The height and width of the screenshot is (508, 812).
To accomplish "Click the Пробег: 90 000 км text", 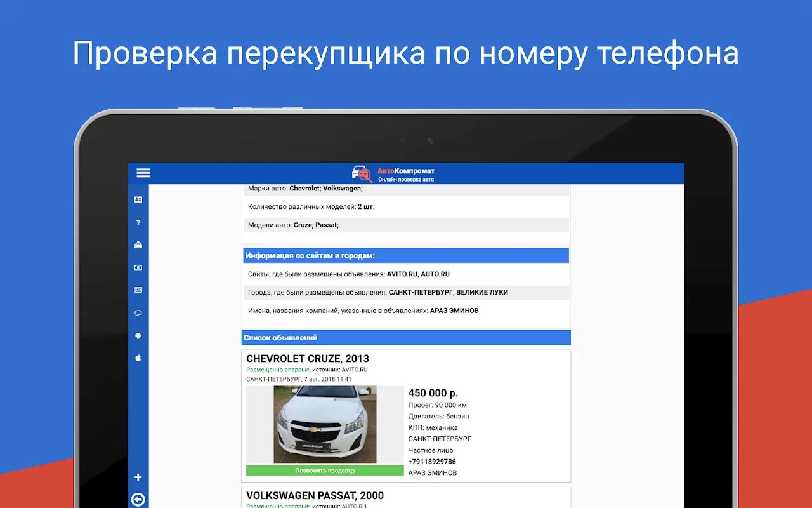I will click(438, 405).
